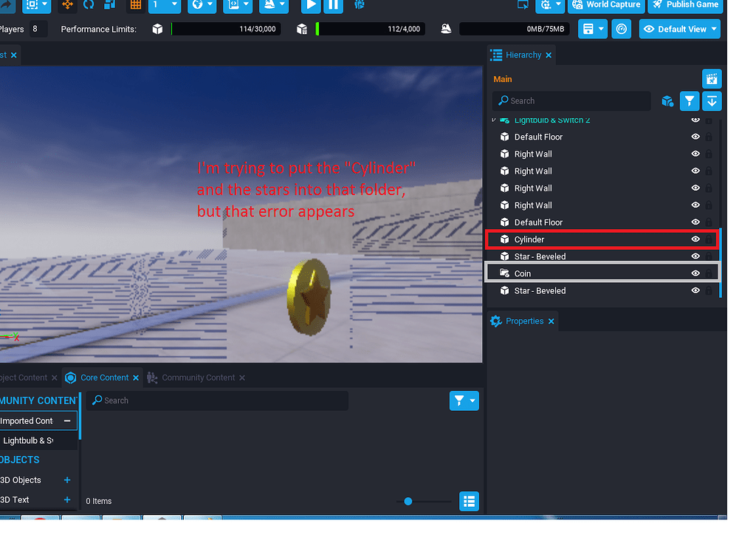
Task: Toggle lock on Cylinder row
Action: click(709, 239)
